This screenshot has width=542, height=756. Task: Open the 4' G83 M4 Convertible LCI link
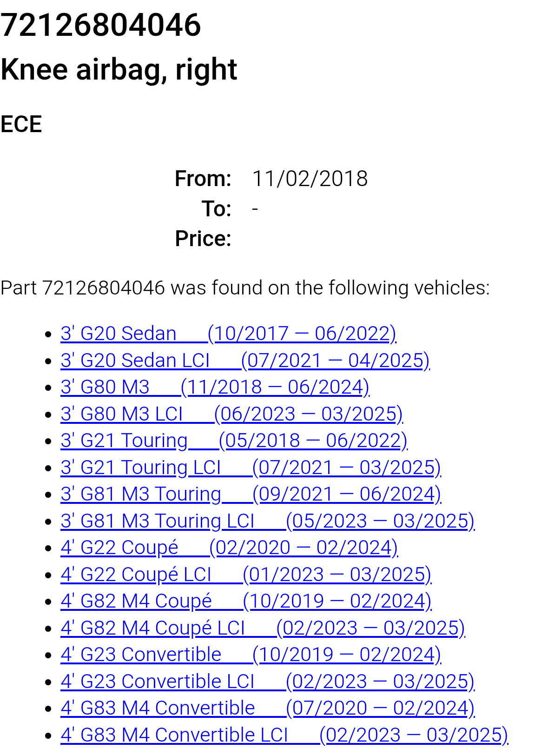tap(284, 735)
